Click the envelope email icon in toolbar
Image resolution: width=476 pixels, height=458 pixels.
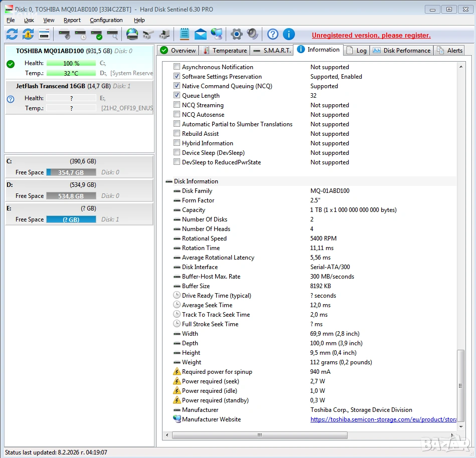(x=201, y=34)
